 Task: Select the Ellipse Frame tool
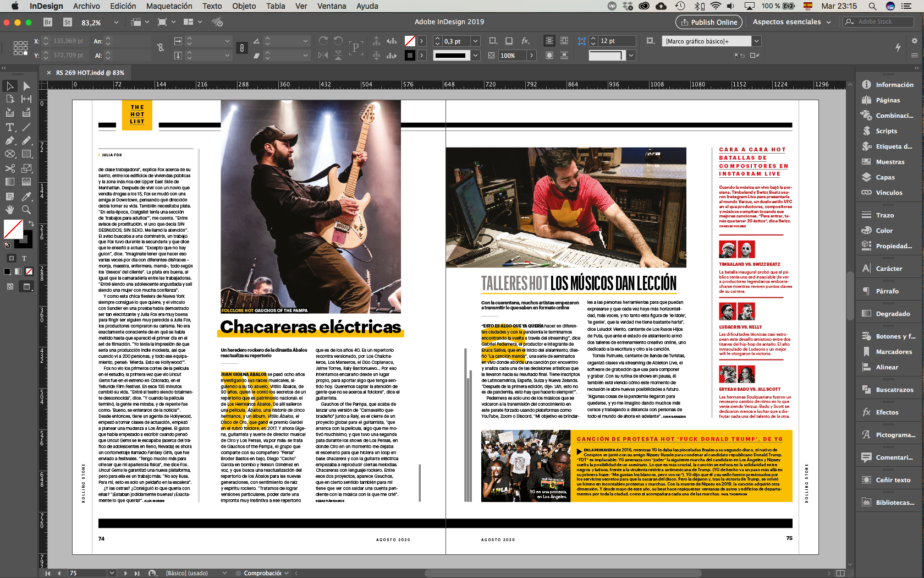coord(10,154)
